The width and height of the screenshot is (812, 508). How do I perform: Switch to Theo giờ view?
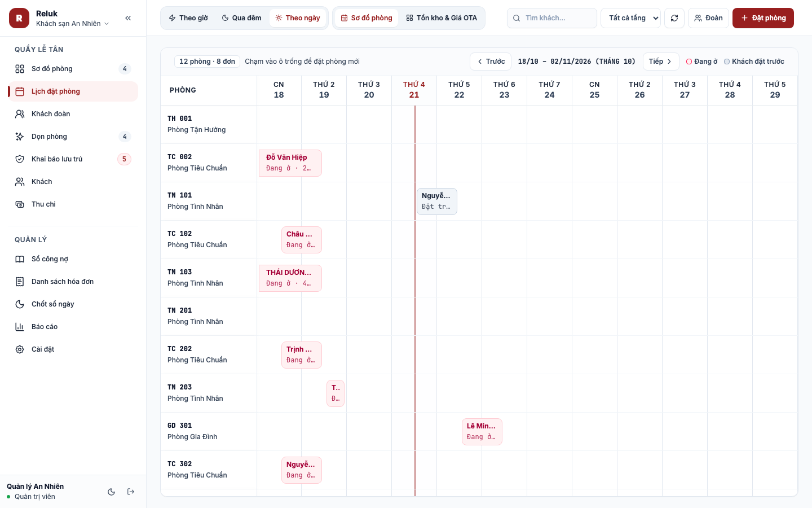coord(188,18)
